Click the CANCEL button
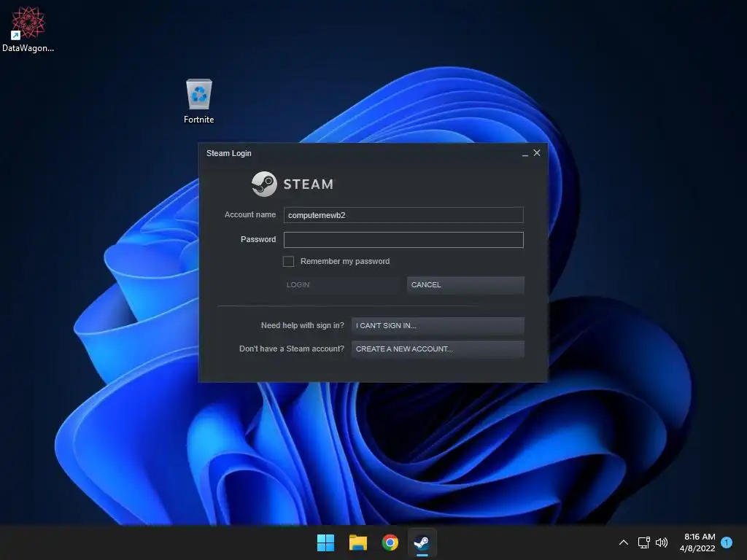 pyautogui.click(x=465, y=285)
